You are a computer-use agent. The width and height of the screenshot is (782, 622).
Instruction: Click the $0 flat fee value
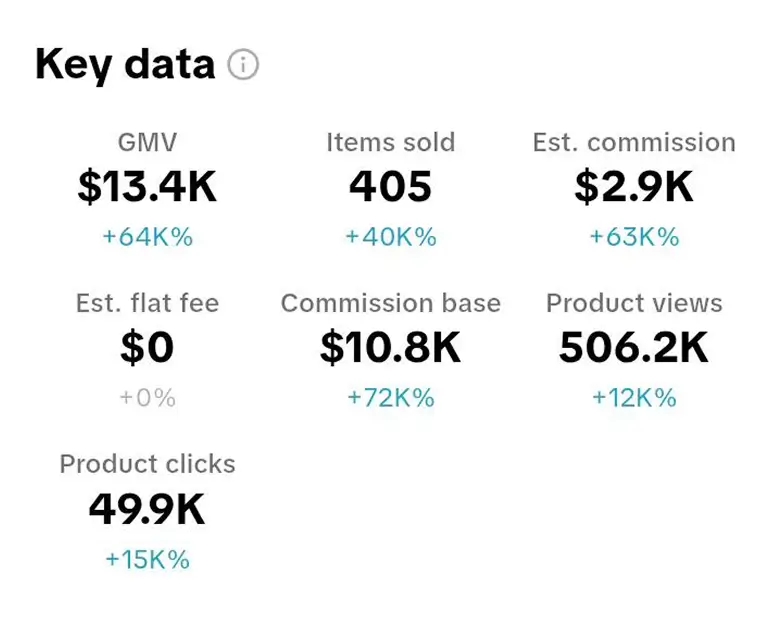[x=147, y=348]
